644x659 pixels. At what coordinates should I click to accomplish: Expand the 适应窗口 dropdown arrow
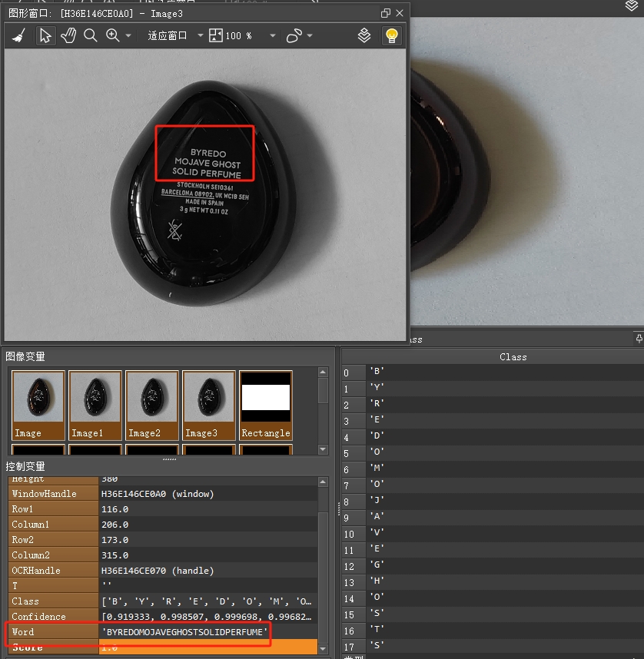(201, 36)
